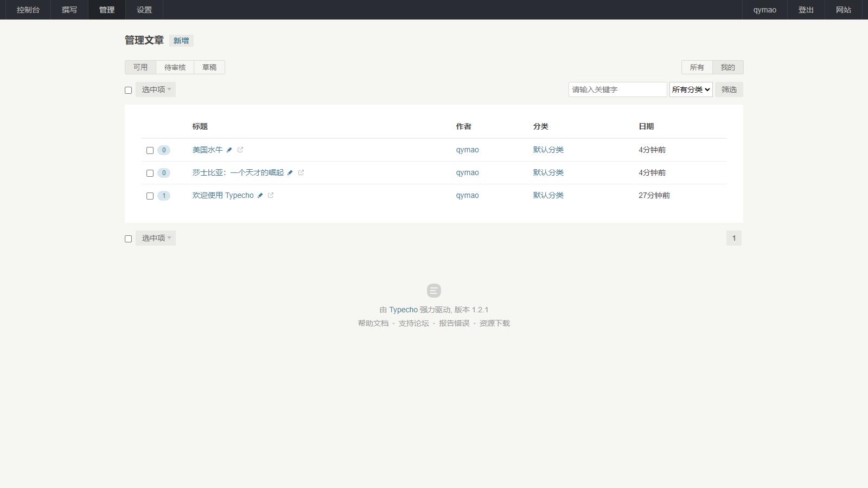This screenshot has height=488, width=868.
Task: Open 美国水牛 via its external link icon
Action: coord(240,150)
